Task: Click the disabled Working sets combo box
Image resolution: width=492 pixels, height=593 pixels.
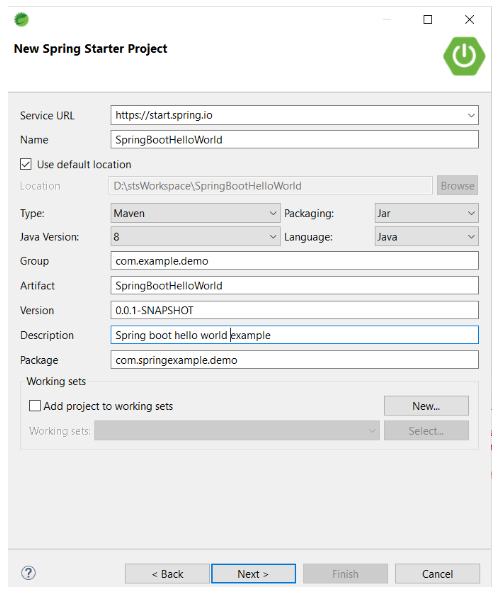Action: 237,431
